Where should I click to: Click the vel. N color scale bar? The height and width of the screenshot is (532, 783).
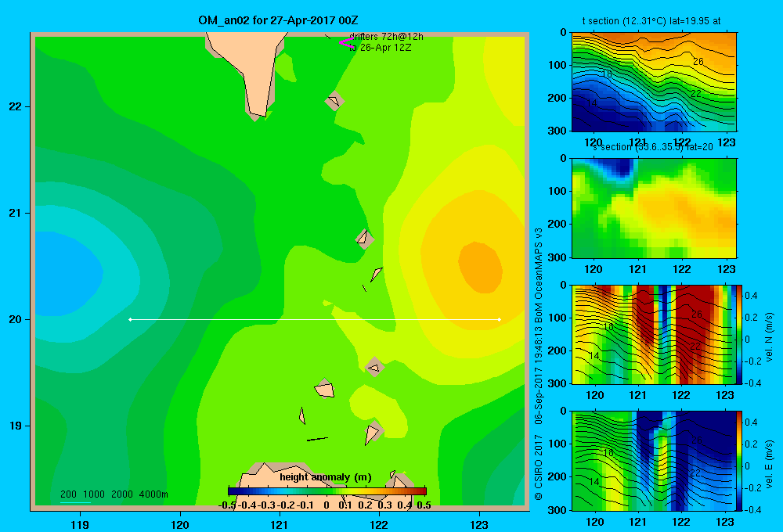click(x=739, y=334)
